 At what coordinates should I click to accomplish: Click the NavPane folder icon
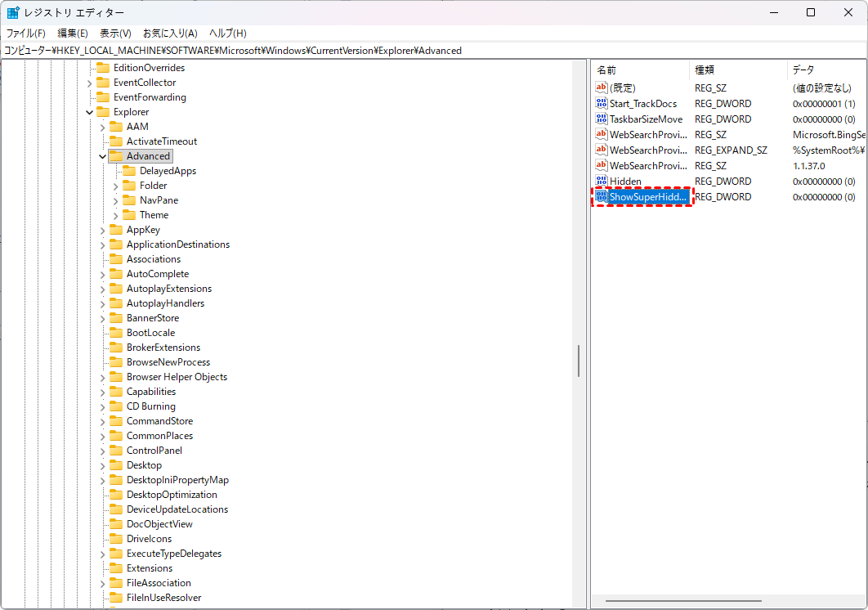[x=129, y=200]
